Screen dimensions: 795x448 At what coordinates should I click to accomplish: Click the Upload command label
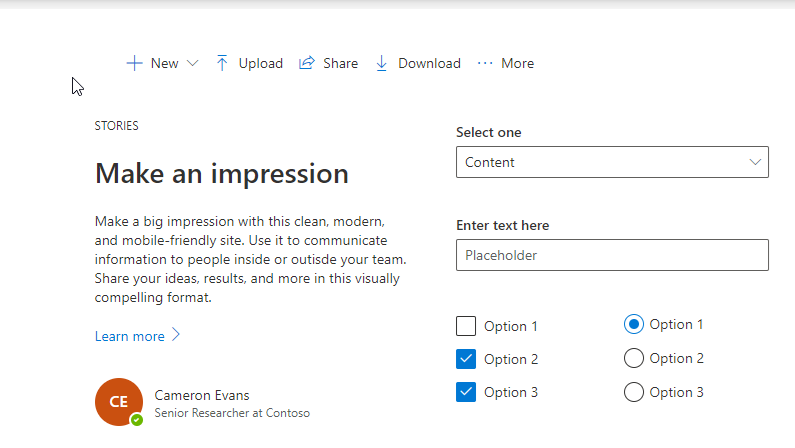pos(260,63)
